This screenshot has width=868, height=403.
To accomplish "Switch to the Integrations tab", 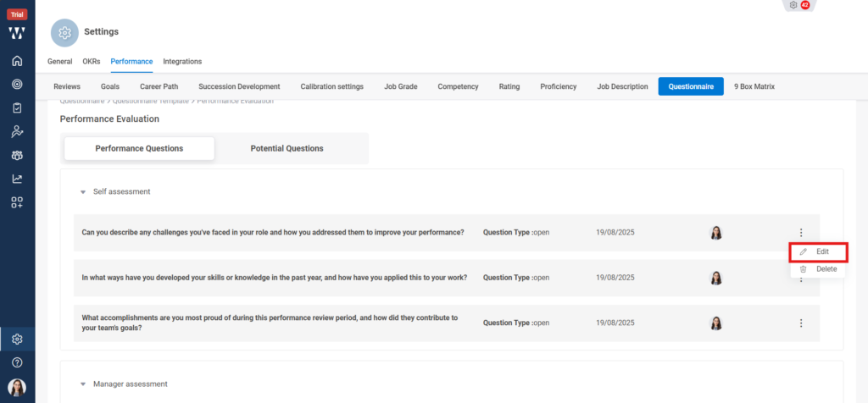I will 182,61.
